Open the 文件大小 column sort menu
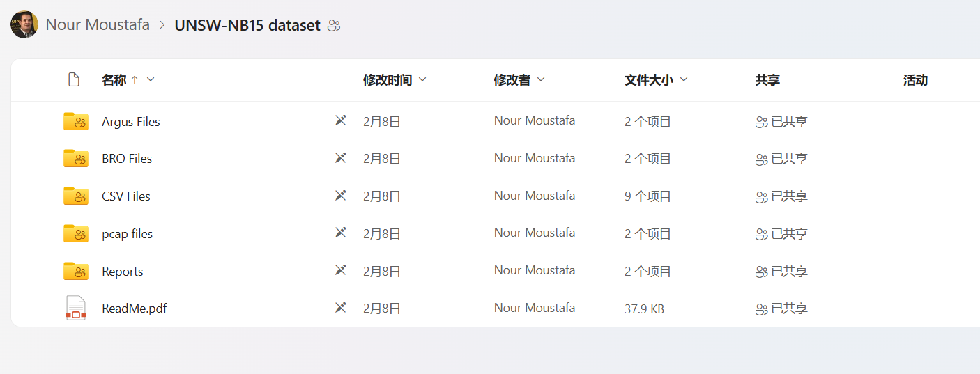 [684, 80]
